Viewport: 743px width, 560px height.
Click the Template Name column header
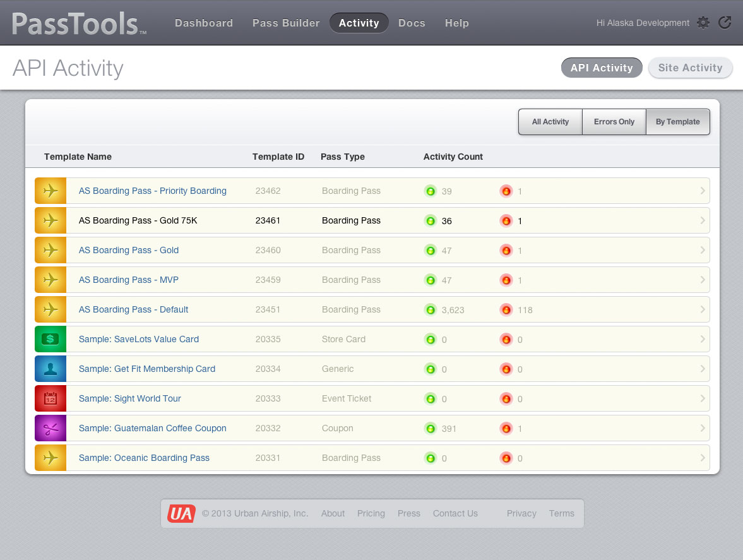[78, 157]
